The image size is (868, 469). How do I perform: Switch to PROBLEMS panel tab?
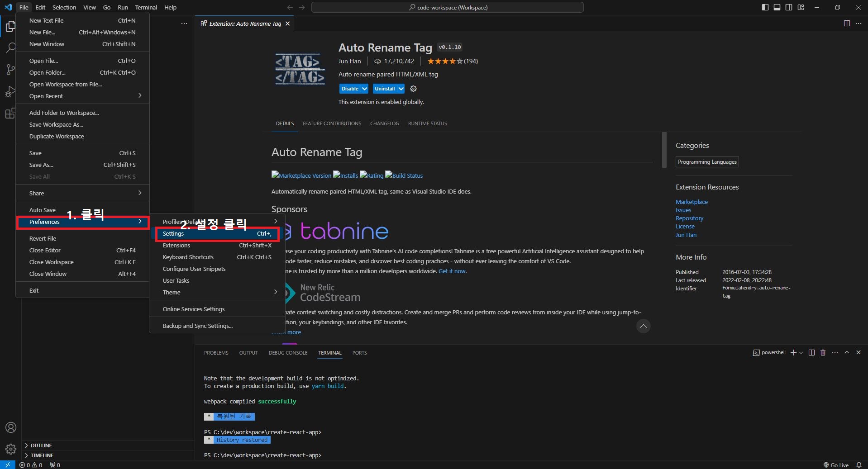click(216, 353)
